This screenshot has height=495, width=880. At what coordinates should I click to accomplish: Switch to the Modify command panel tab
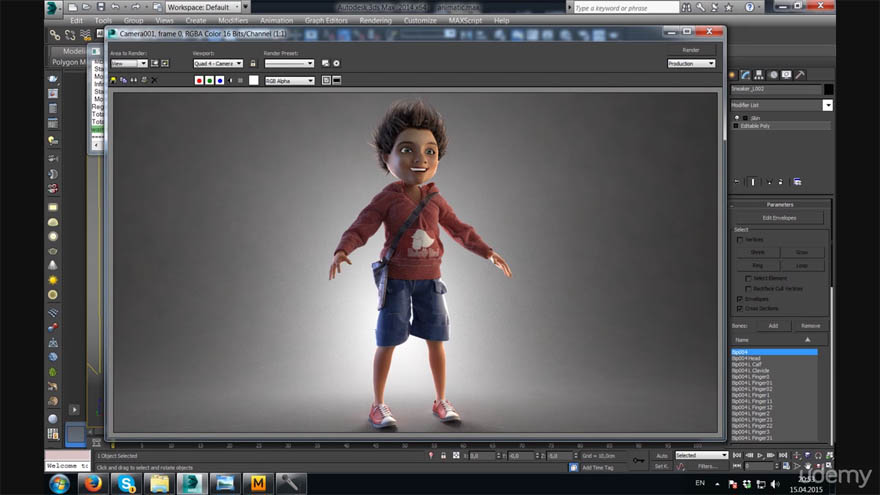(745, 75)
